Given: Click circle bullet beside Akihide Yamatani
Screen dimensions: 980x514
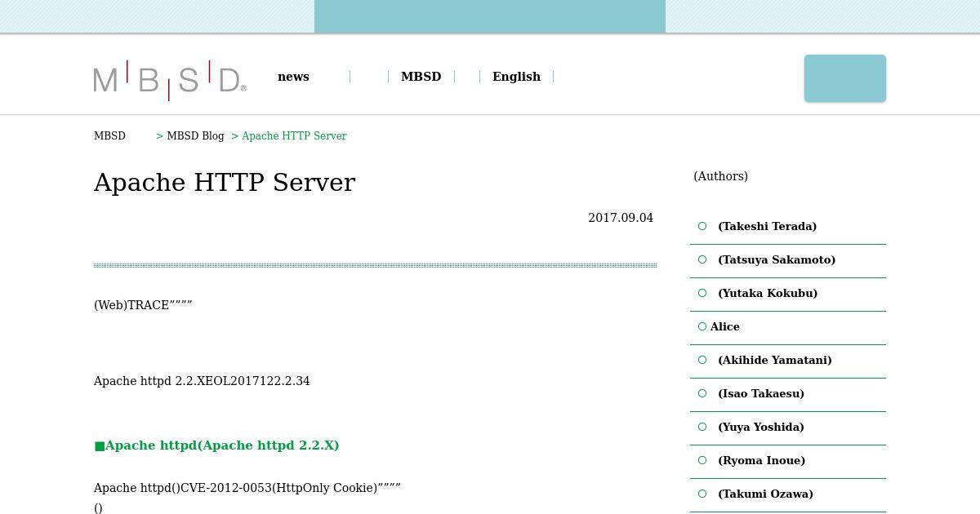Looking at the screenshot, I should (x=702, y=360).
